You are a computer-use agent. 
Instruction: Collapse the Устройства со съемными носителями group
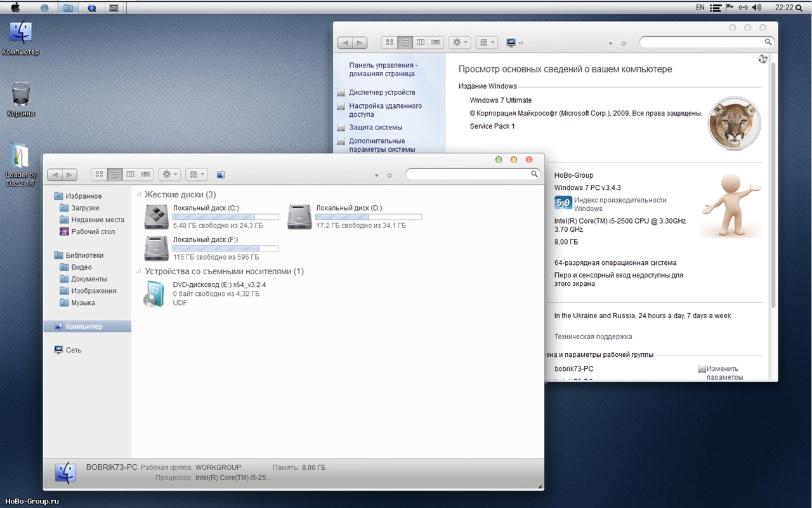(139, 272)
